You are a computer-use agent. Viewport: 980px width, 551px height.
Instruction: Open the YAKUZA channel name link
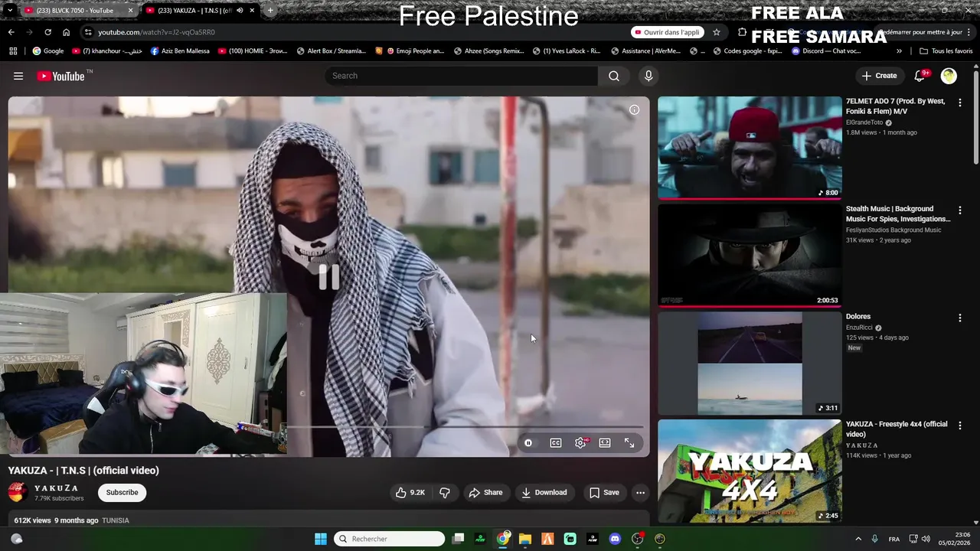pos(57,488)
